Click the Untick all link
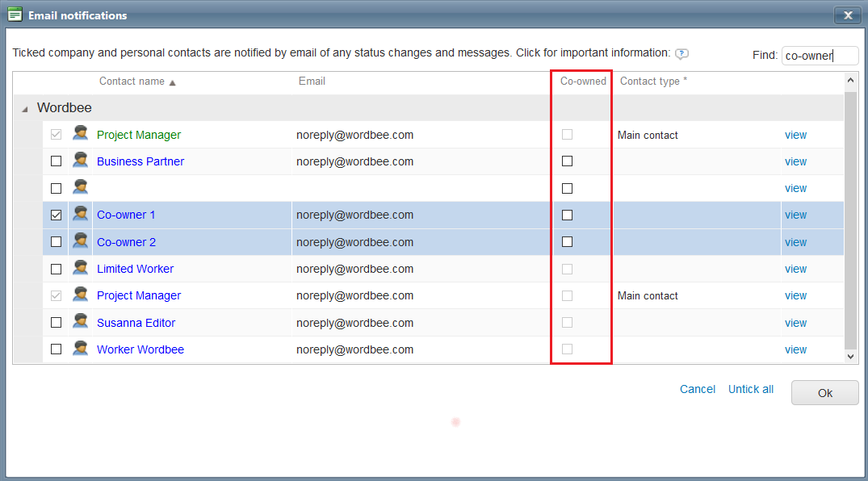The image size is (868, 481). pos(750,389)
